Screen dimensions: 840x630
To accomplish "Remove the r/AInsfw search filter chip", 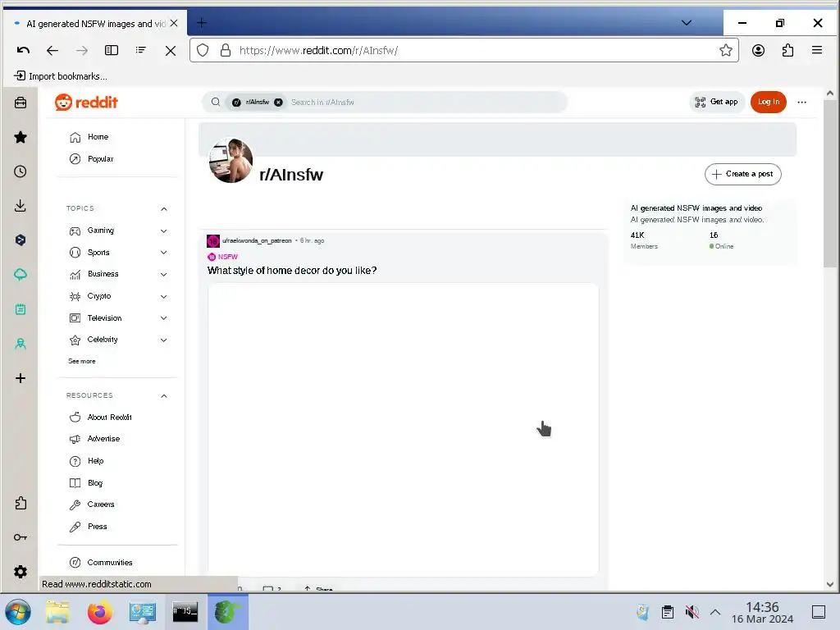I will [279, 103].
